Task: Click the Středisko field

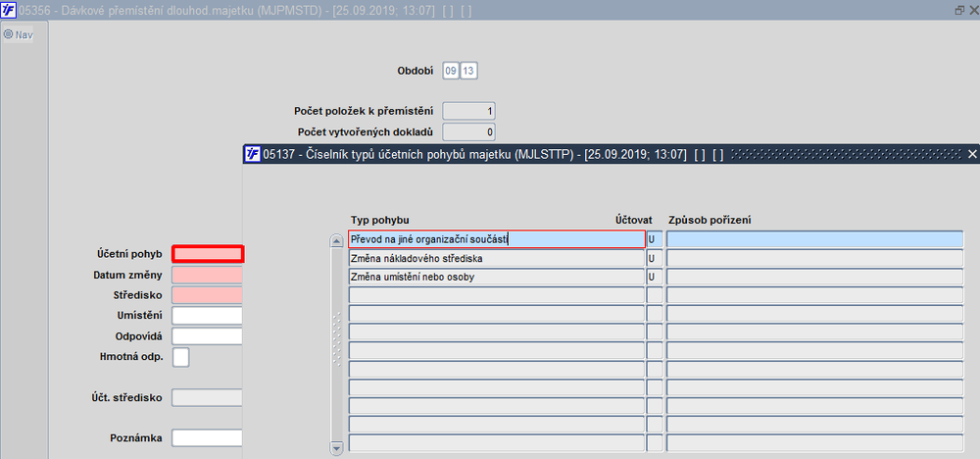Action: [207, 294]
